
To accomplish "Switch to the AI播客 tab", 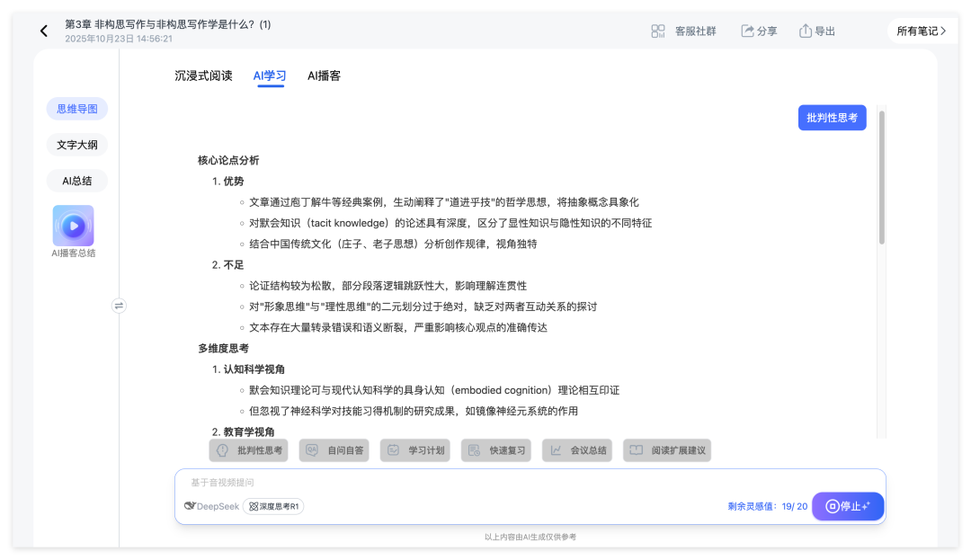I will pyautogui.click(x=324, y=76).
